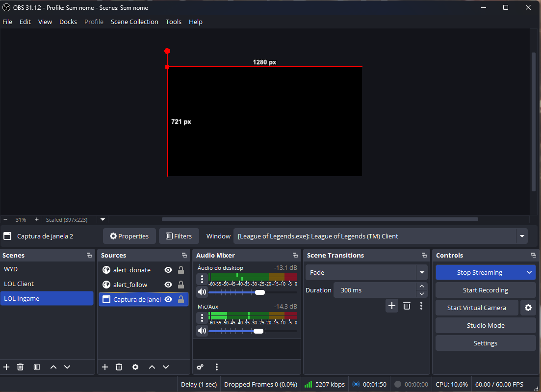Expand Fade transition dropdown

[422, 273]
